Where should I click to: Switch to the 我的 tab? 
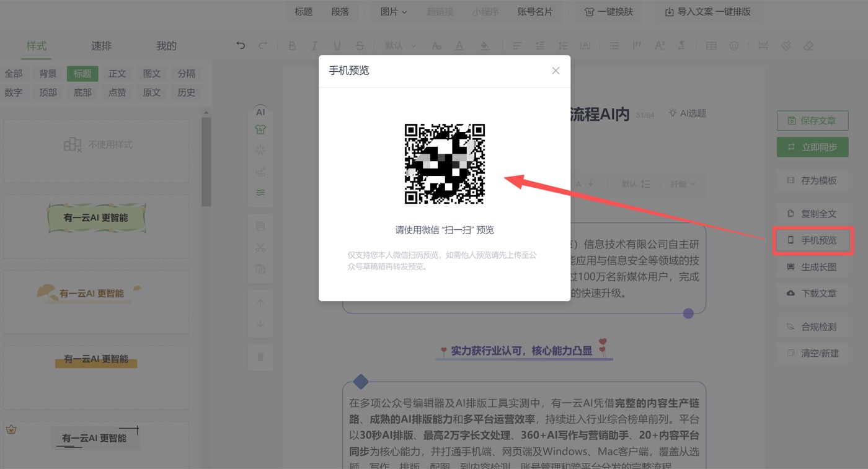click(166, 46)
